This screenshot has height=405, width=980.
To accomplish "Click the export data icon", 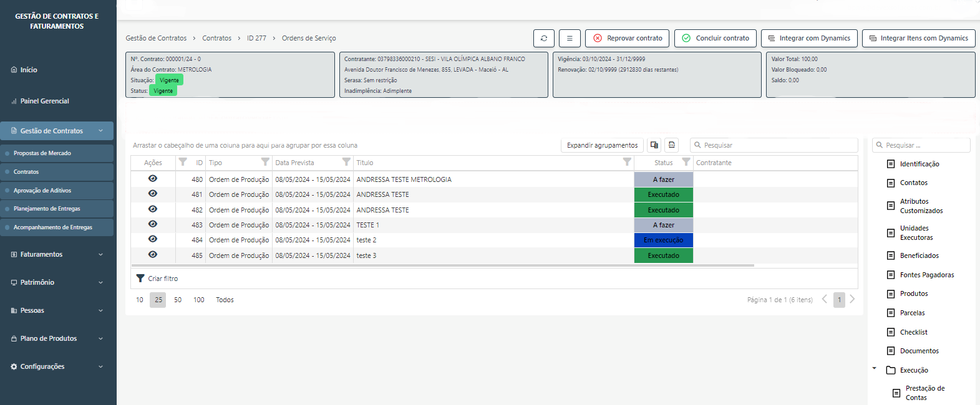I will pos(671,145).
